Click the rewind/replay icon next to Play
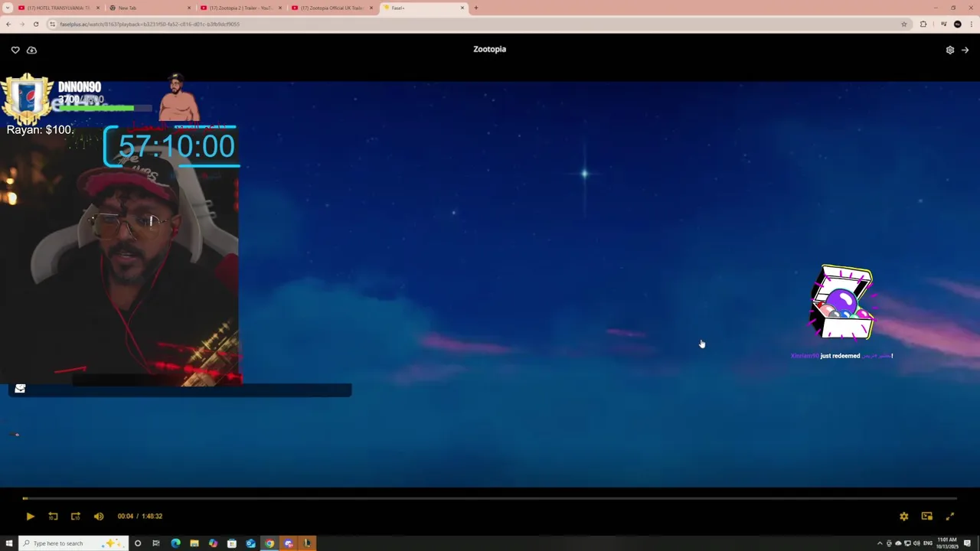Viewport: 980px width, 551px height. pyautogui.click(x=53, y=517)
